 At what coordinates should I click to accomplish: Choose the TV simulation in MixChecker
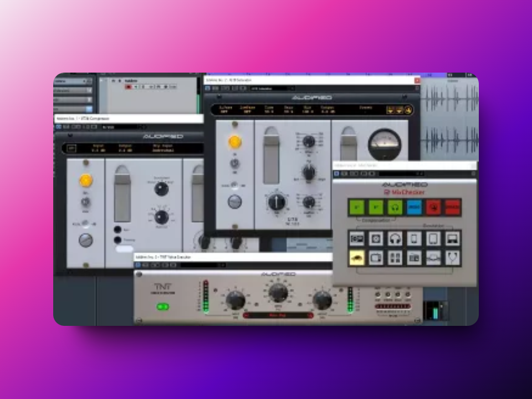[376, 258]
